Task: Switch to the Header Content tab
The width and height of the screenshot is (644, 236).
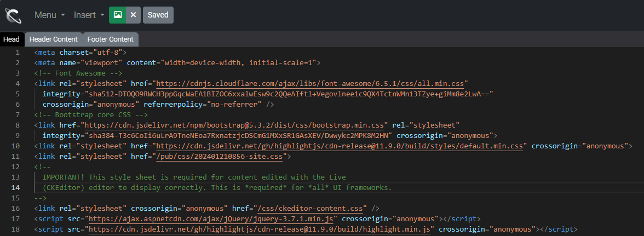Action: [x=54, y=39]
